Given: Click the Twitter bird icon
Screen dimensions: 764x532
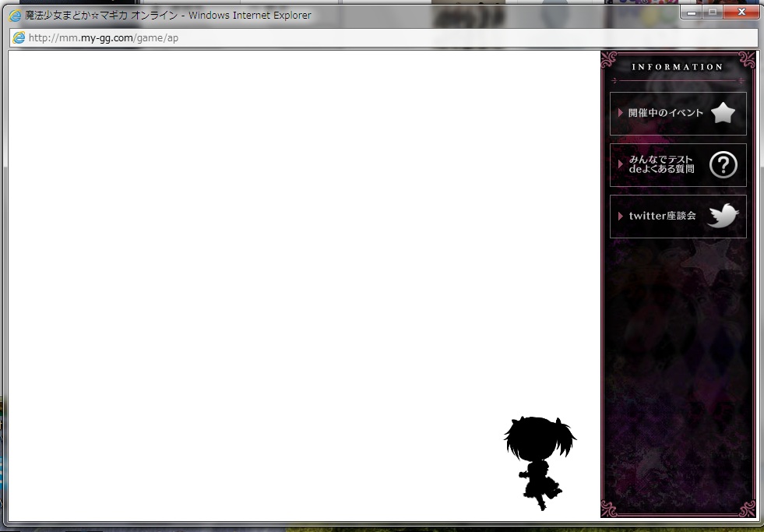Looking at the screenshot, I should coord(723,216).
